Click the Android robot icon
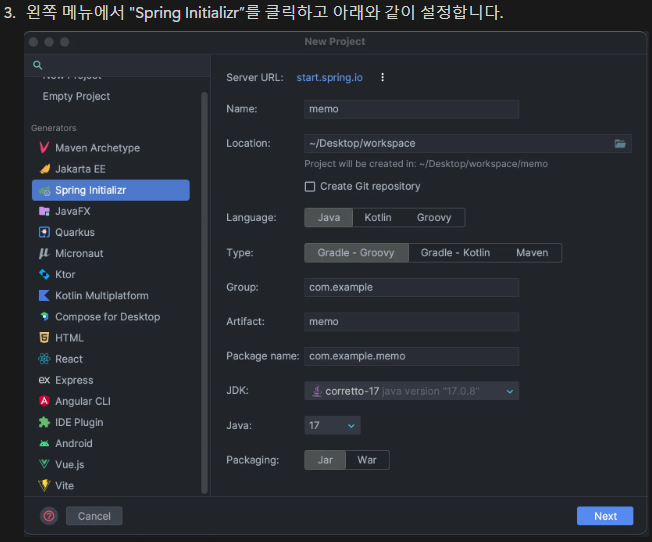Image resolution: width=652 pixels, height=542 pixels. 44,443
